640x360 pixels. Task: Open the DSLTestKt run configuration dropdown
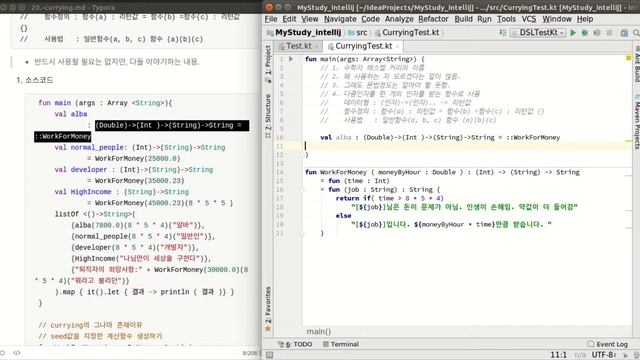(x=538, y=32)
